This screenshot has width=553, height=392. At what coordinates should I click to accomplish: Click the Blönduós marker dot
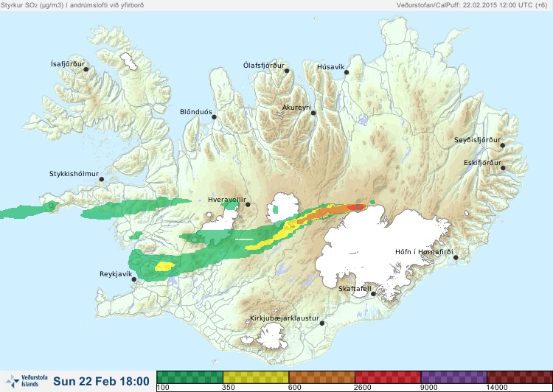click(214, 117)
